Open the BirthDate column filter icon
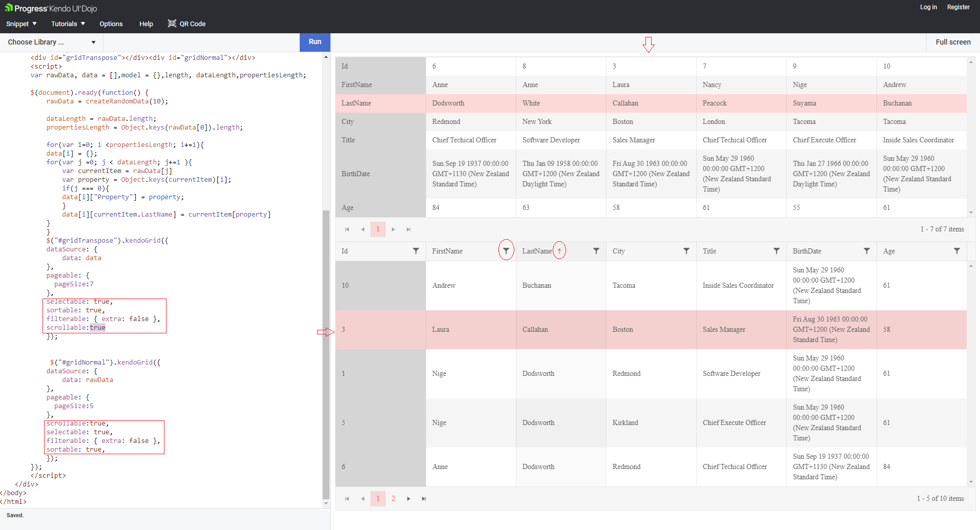980x530 pixels. coord(867,251)
